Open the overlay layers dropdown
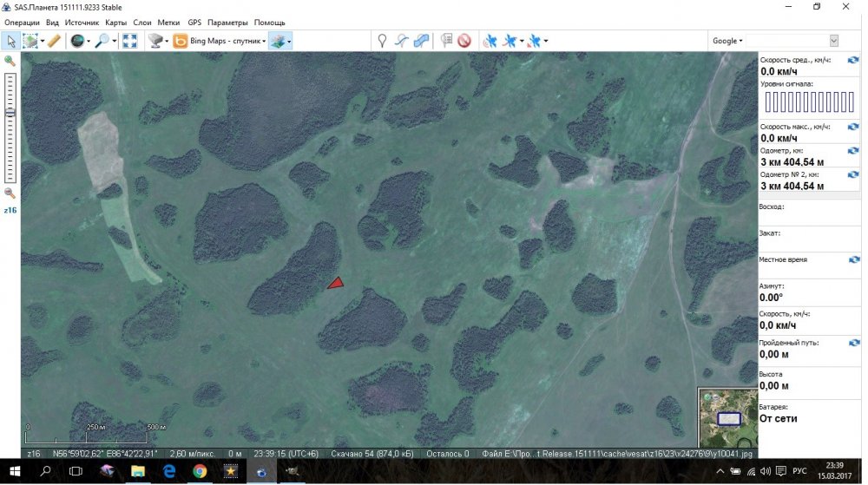The height and width of the screenshot is (485, 868). coord(280,41)
